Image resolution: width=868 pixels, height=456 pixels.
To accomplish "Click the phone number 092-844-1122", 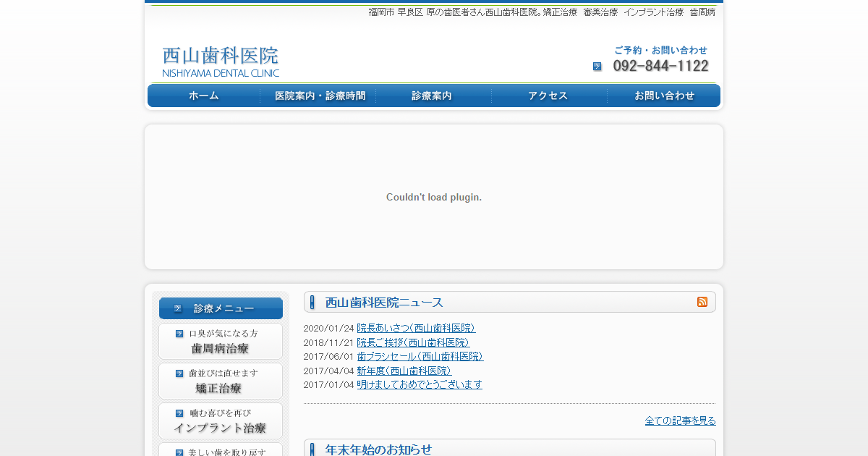I will 661,66.
